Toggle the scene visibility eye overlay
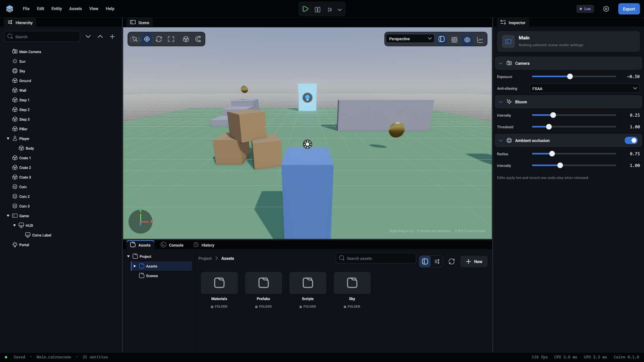The image size is (644, 362). 467,39
